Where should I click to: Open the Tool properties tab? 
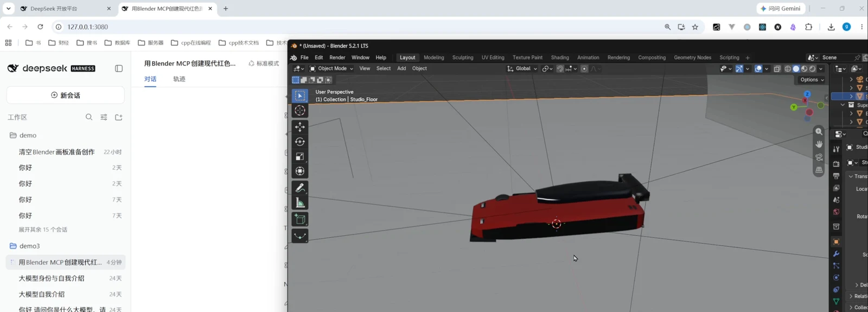pyautogui.click(x=836, y=149)
